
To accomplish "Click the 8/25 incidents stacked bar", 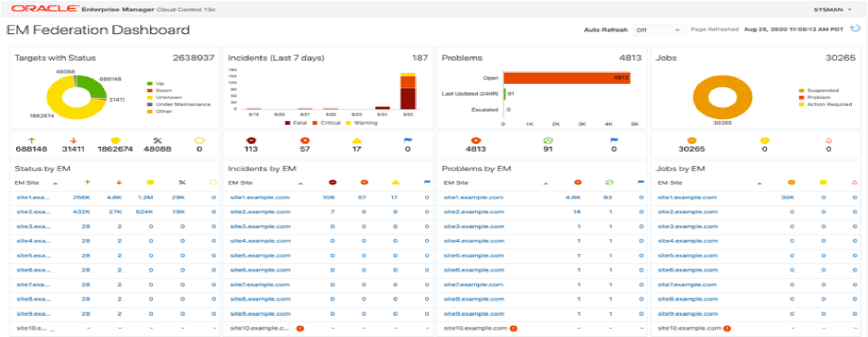I will pos(408,91).
